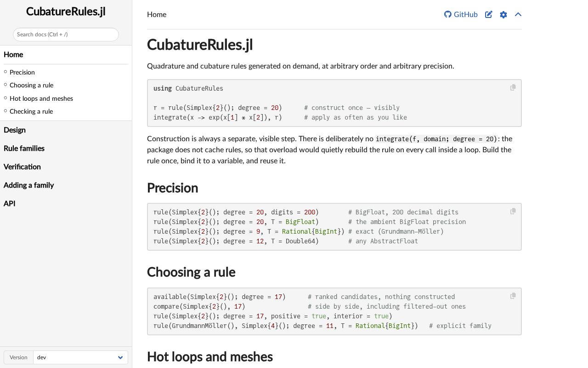Image resolution: width=588 pixels, height=368 pixels.
Task: Click the '# explicit family' code comment
Action: click(460, 326)
